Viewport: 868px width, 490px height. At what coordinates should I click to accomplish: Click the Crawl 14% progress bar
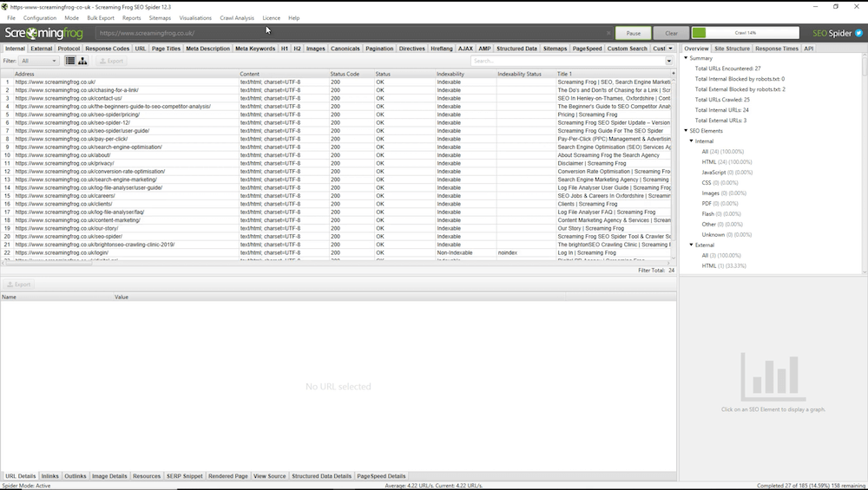coord(745,33)
